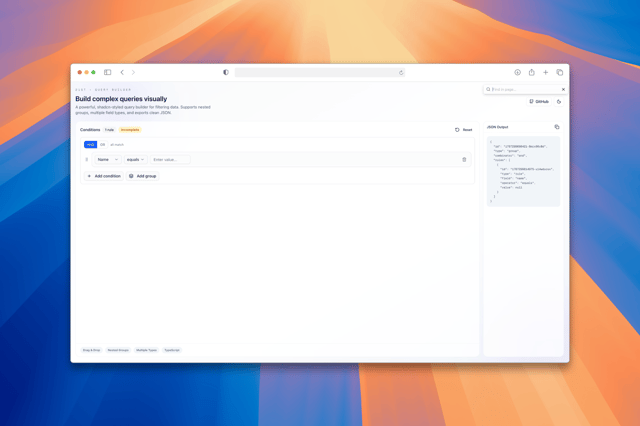640x426 pixels.
Task: Click the Drag & Drop tag
Action: pos(91,350)
